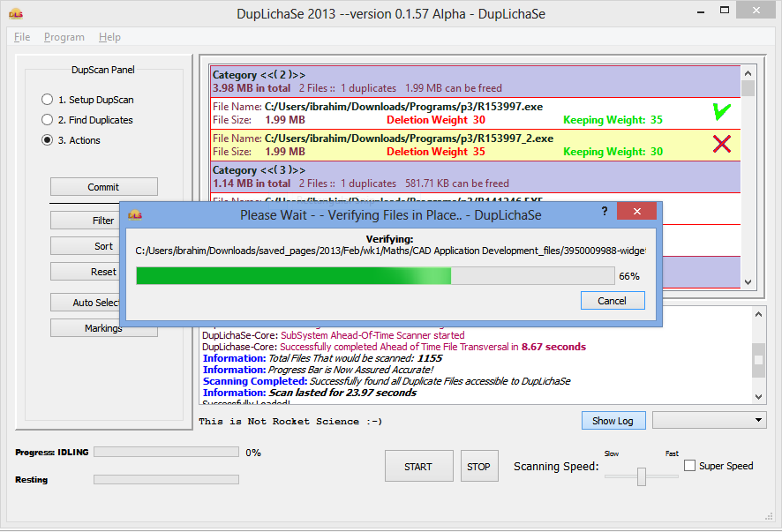Close the Verifying Files dialog
The width and height of the screenshot is (782, 532).
pyautogui.click(x=636, y=211)
